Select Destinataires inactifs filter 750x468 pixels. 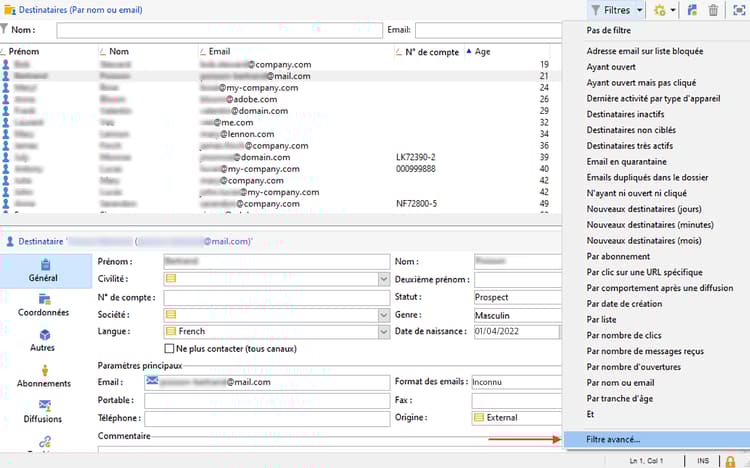tap(625, 114)
